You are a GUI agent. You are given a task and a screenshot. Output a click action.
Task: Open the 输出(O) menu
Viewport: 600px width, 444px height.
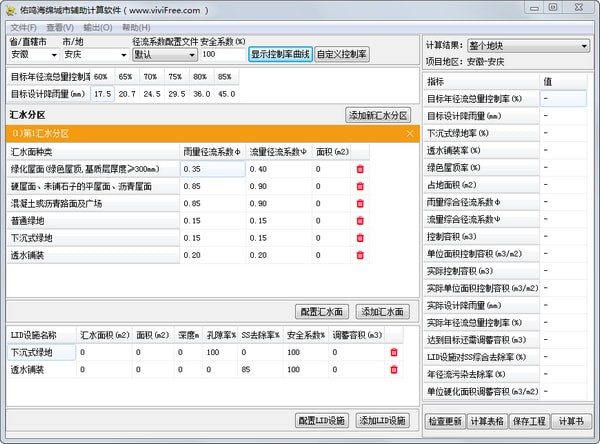click(x=98, y=28)
